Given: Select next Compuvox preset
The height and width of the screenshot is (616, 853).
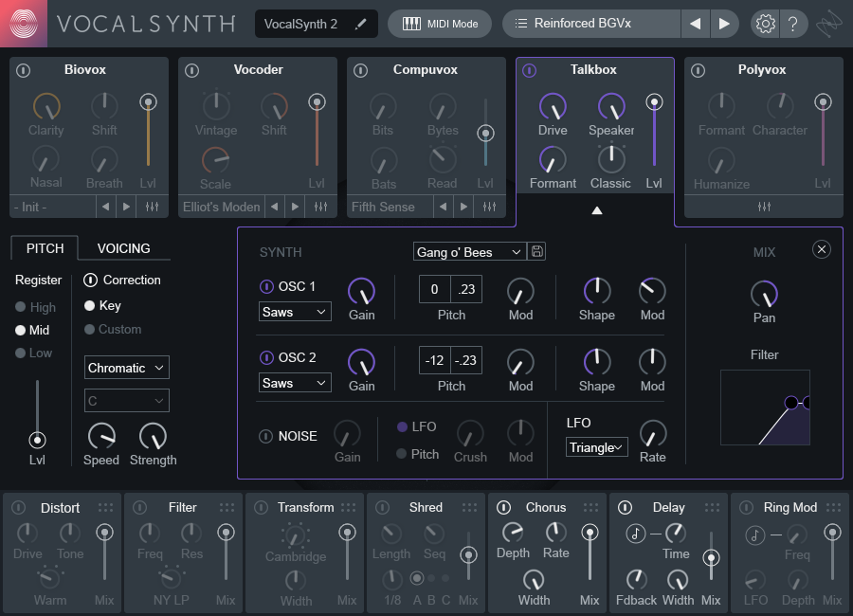Looking at the screenshot, I should (463, 207).
